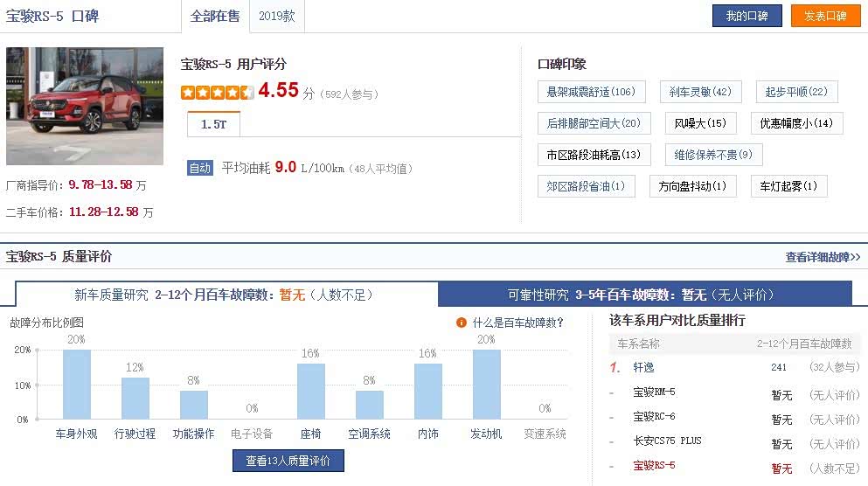Select the 风噪大(15) tag
Screen dimensions: 868x486
(x=700, y=123)
